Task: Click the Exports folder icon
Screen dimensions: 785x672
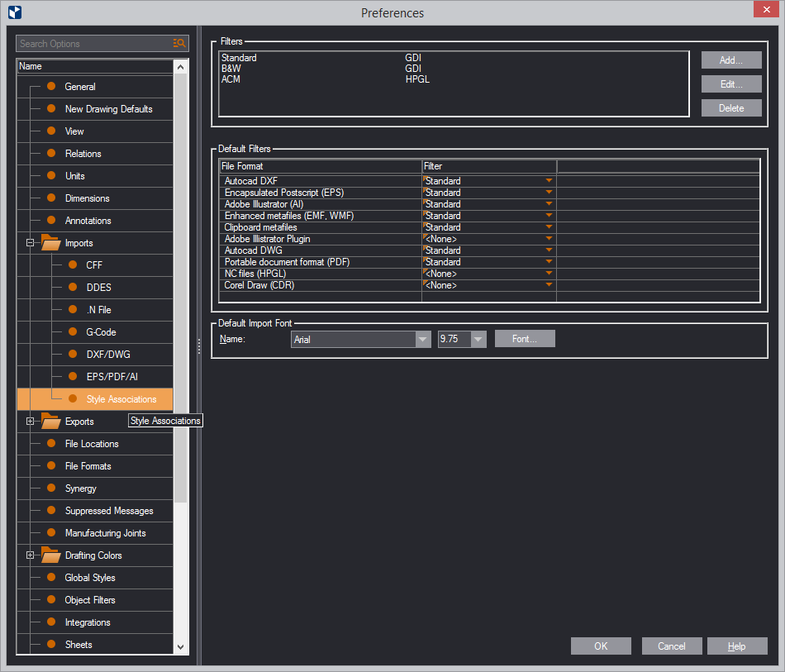Action: [50, 421]
